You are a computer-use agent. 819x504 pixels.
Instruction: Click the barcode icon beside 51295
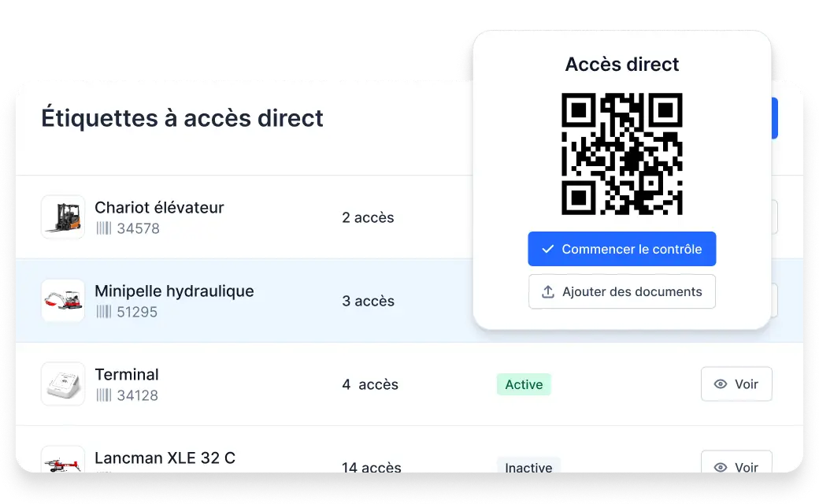(104, 313)
